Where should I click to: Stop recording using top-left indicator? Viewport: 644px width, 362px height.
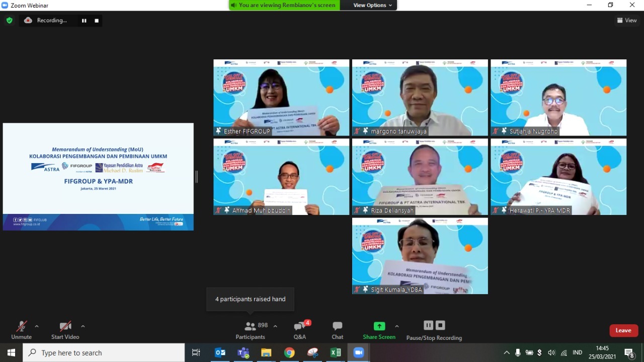(97, 21)
